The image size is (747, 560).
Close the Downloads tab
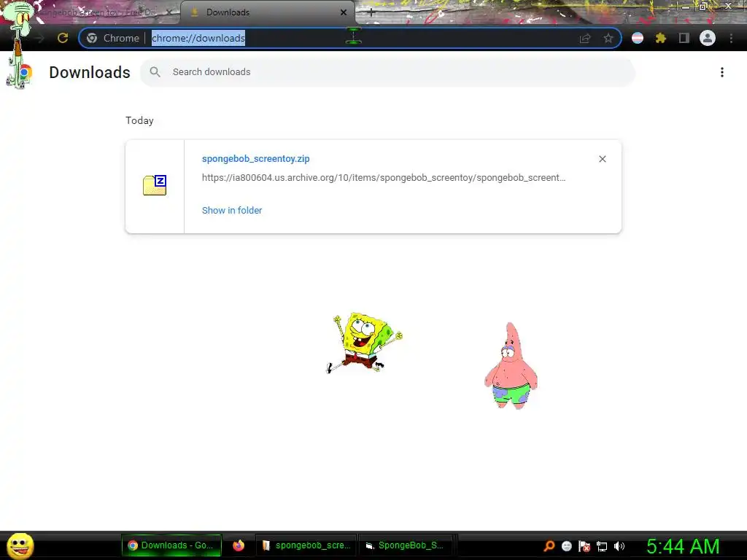tap(344, 12)
